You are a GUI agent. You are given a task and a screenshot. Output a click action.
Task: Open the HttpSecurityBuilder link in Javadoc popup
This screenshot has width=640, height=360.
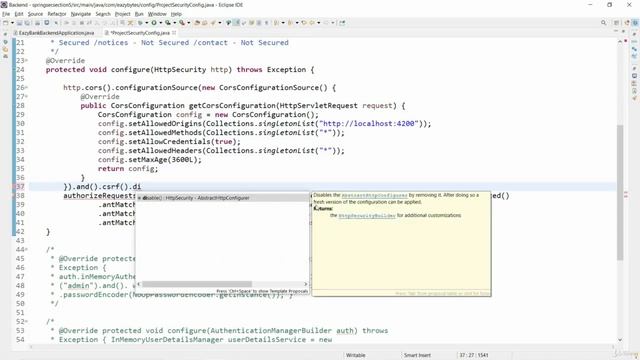(367, 216)
